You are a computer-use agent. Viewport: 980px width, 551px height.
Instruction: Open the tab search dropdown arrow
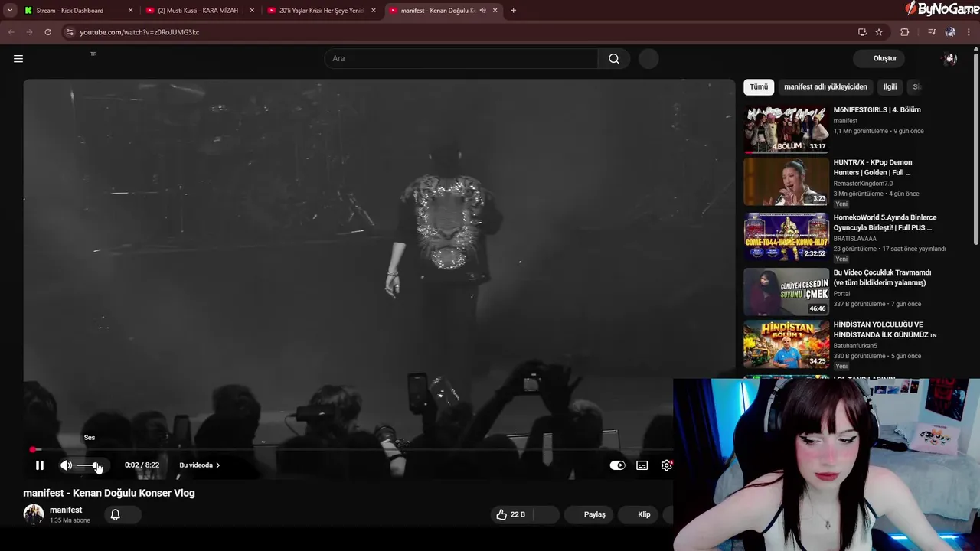pyautogui.click(x=10, y=11)
